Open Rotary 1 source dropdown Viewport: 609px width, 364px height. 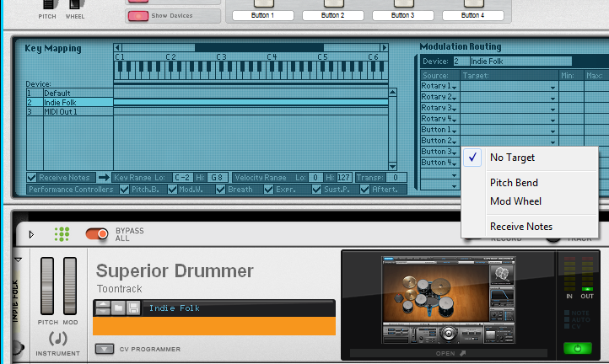click(x=439, y=86)
